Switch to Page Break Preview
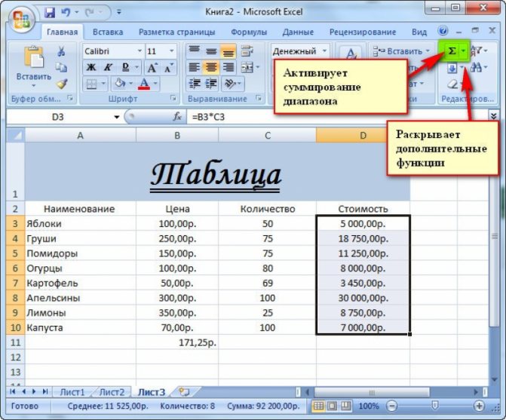The width and height of the screenshot is (506, 420). click(345, 406)
